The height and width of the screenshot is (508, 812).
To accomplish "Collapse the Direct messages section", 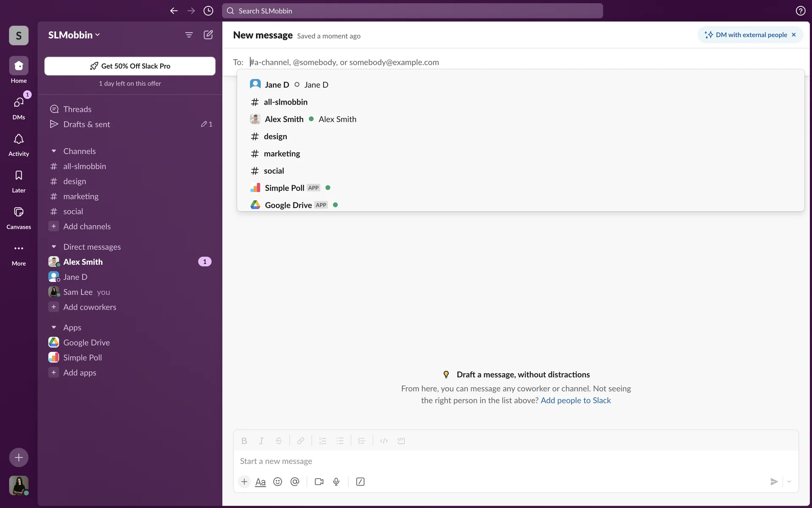I will click(x=54, y=247).
